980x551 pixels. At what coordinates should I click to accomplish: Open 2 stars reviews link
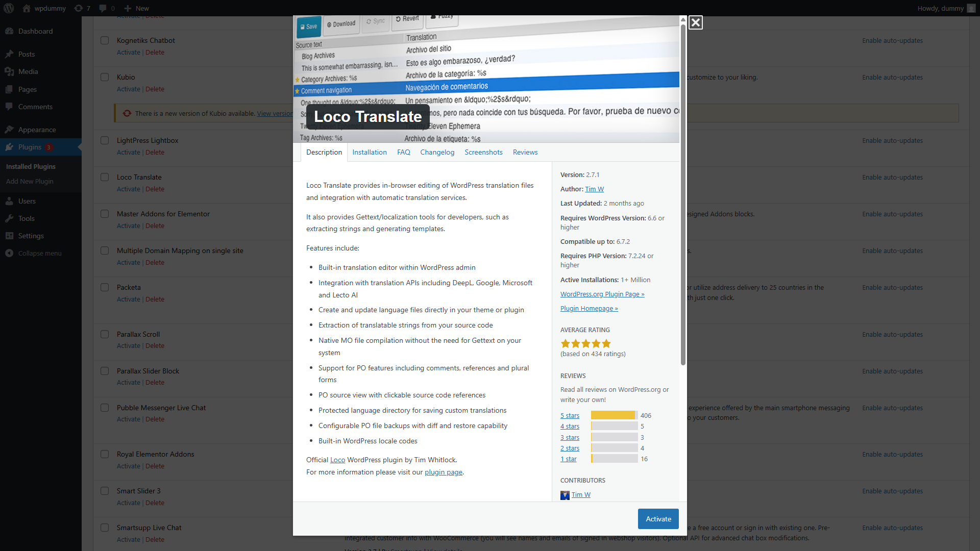570,448
